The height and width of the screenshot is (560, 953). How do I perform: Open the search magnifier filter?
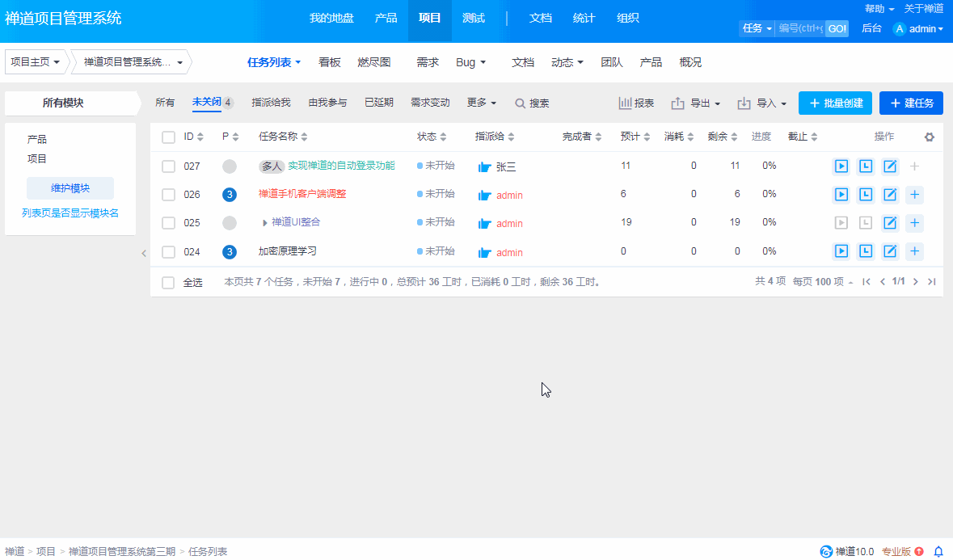(x=532, y=103)
